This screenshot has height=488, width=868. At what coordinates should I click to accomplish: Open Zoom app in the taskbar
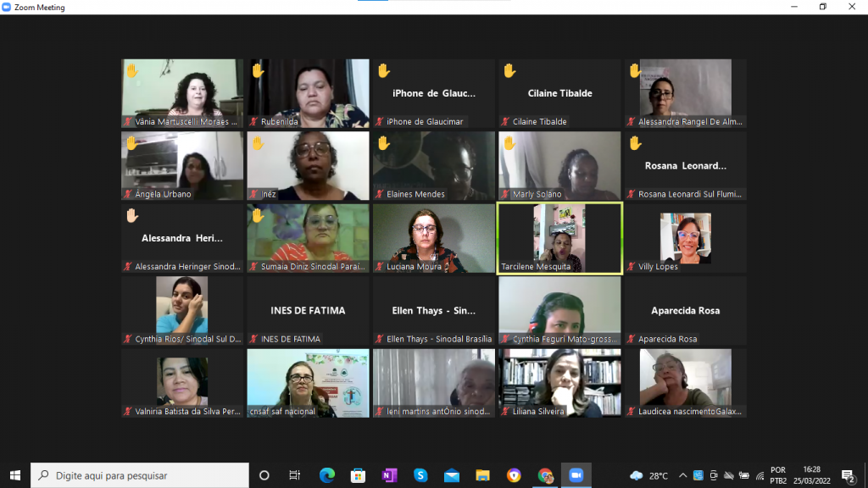(x=576, y=475)
